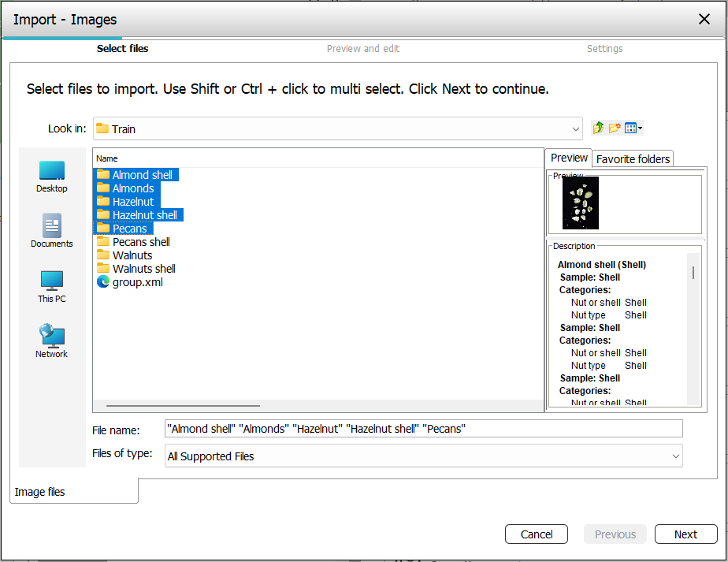Switch to the Favorite folders tab
The width and height of the screenshot is (728, 562).
pyautogui.click(x=633, y=158)
